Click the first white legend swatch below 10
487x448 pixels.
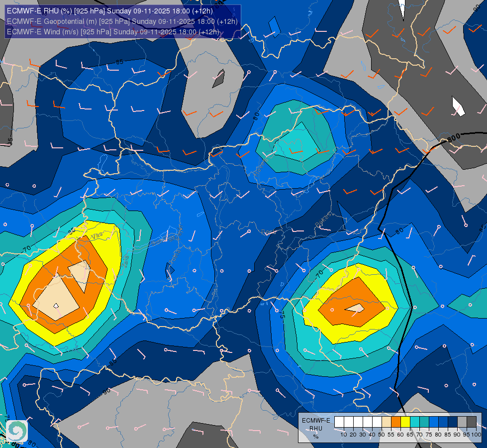339,422
